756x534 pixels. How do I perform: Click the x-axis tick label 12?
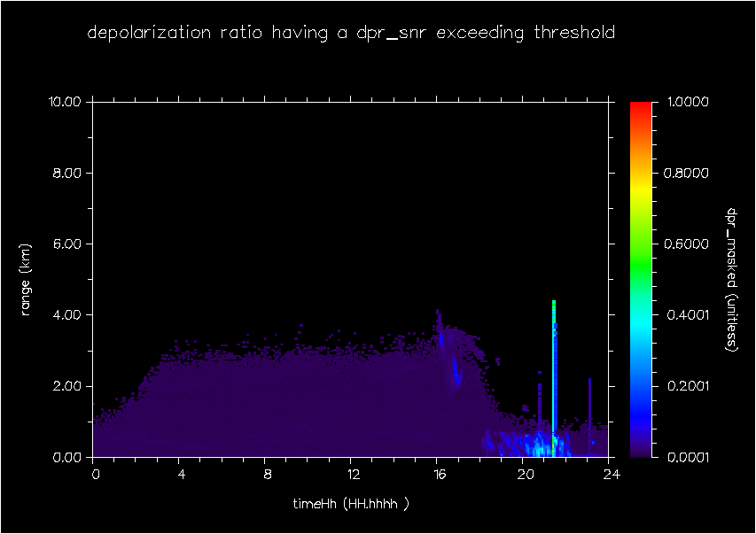click(x=354, y=475)
